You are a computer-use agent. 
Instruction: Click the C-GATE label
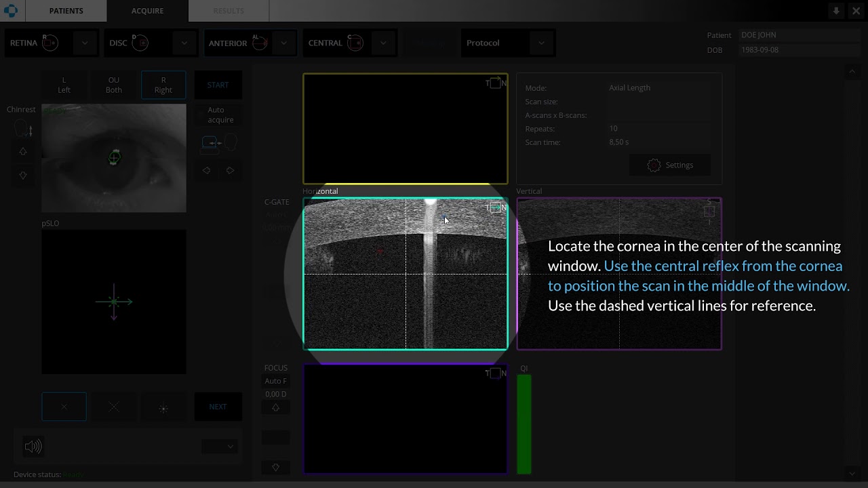pos(277,202)
